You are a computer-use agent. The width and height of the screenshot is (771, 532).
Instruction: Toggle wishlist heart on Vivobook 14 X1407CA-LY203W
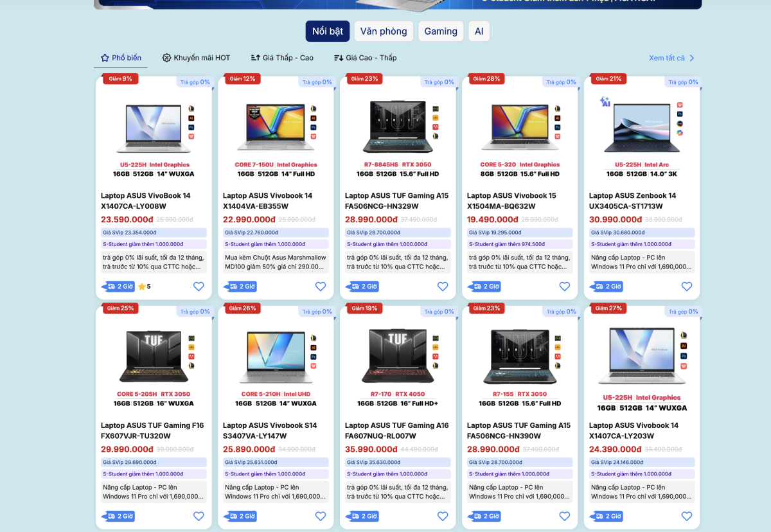click(x=687, y=516)
